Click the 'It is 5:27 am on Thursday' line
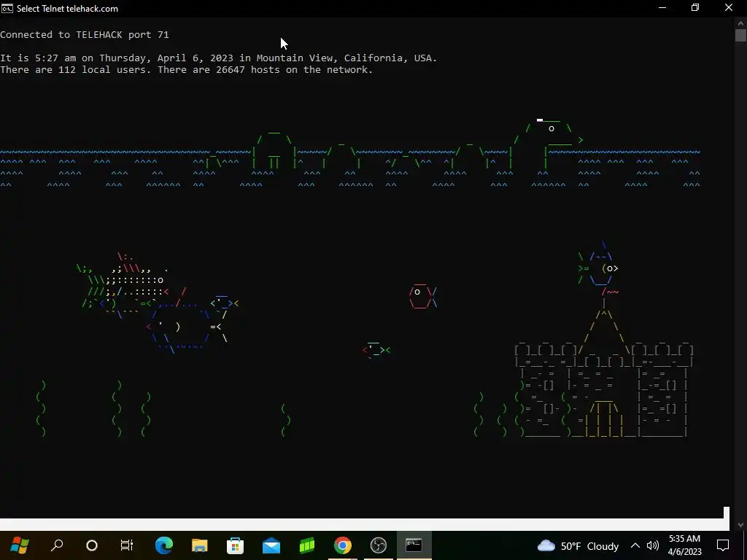Image resolution: width=747 pixels, height=560 pixels. click(218, 58)
